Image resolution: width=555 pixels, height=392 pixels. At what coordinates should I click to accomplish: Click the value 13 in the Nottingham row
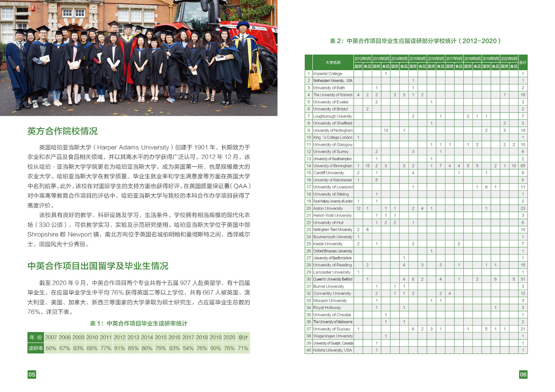coord(386,130)
